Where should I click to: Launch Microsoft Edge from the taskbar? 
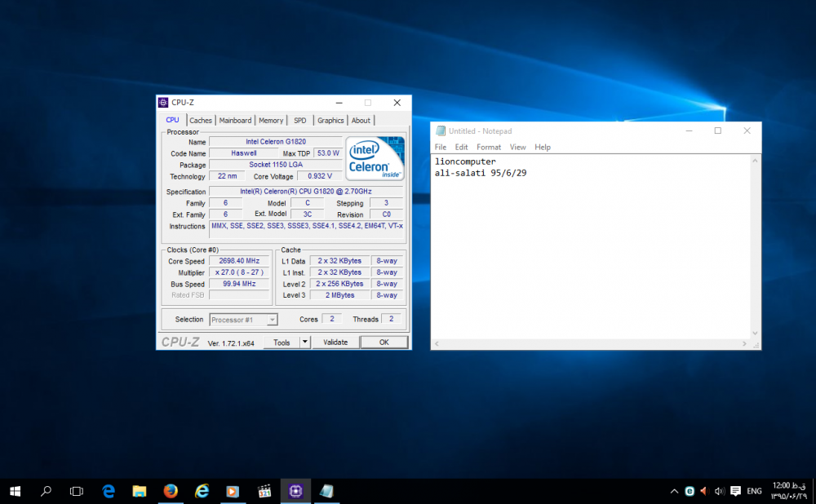point(108,491)
